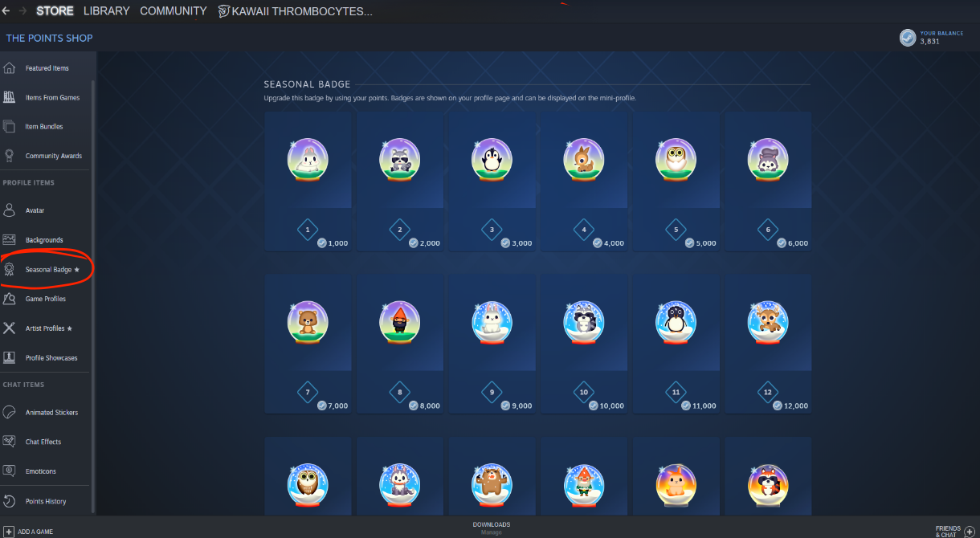This screenshot has height=538, width=980.
Task: Click the points coin next to 12,000
Action: click(778, 406)
